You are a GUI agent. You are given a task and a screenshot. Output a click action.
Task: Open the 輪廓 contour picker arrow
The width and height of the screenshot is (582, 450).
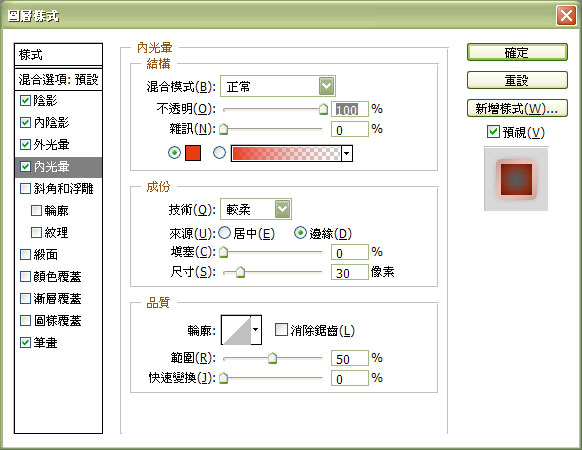pyautogui.click(x=256, y=330)
